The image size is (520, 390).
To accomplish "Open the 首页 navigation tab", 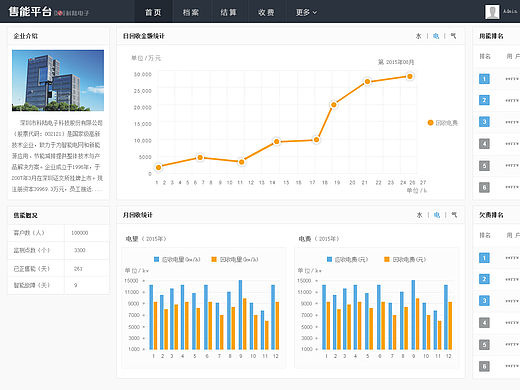I will point(153,12).
